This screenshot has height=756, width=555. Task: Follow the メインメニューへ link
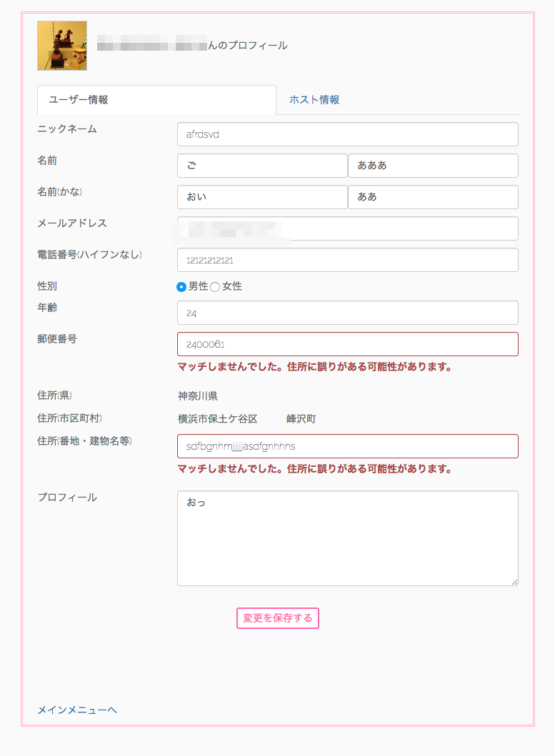(x=77, y=710)
